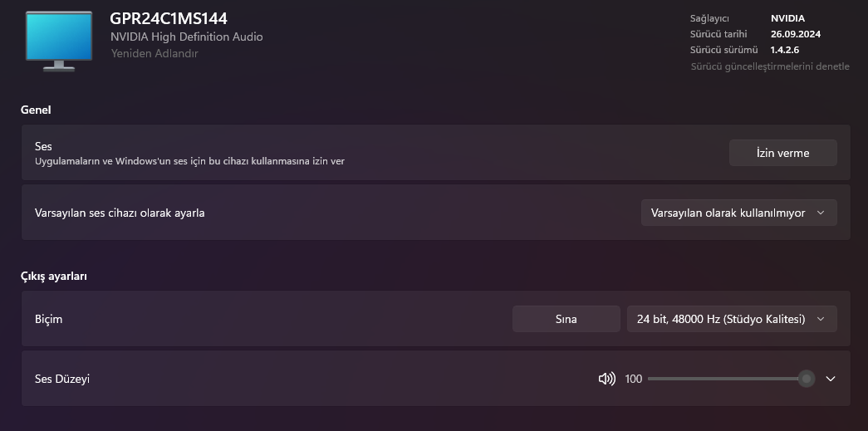Viewport: 868px width, 431px height.
Task: Click the Çıkış ayarları section heading
Action: [54, 276]
